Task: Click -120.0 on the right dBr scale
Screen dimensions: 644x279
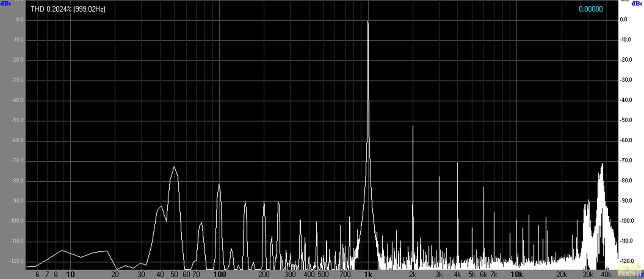Action: 627,261
